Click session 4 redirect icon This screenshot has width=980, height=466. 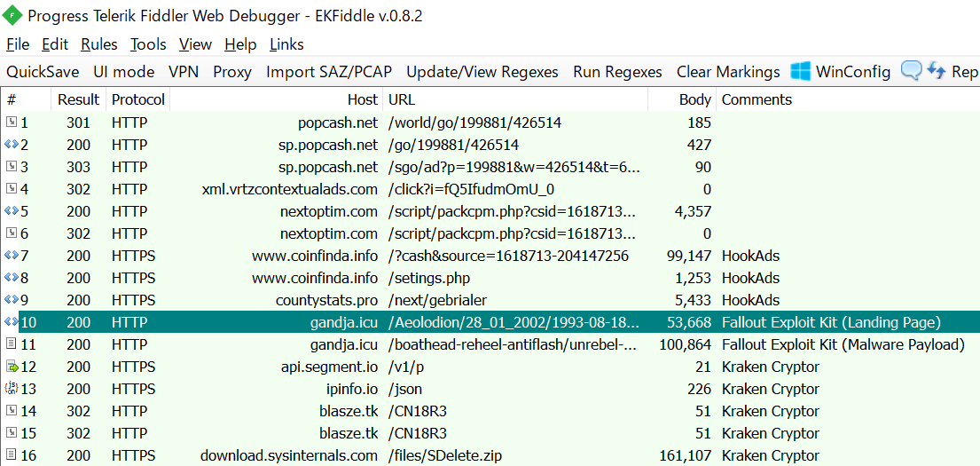click(12, 188)
